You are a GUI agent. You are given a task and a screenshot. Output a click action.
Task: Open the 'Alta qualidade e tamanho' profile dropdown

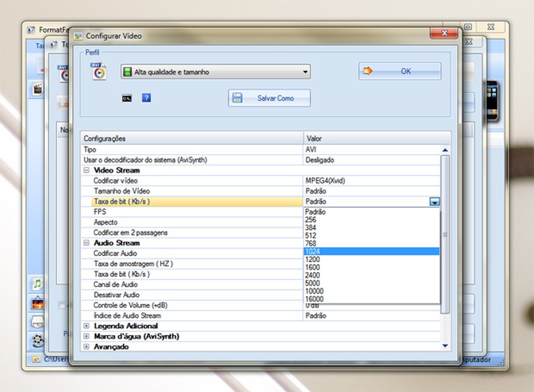(215, 72)
